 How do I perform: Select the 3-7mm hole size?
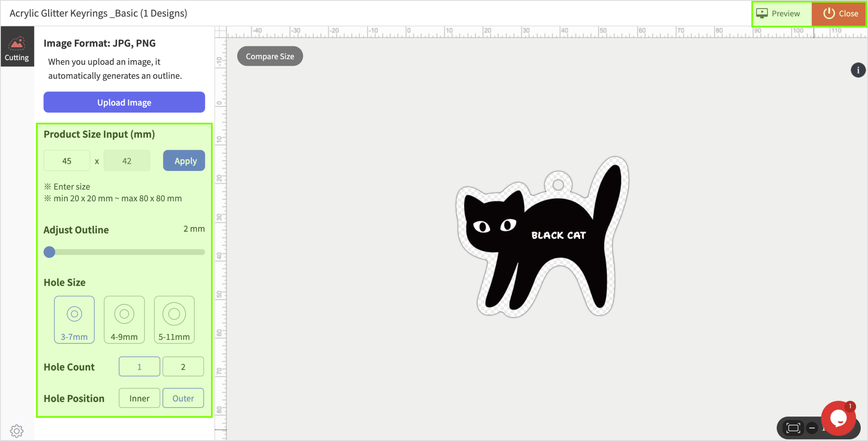pyautogui.click(x=74, y=320)
